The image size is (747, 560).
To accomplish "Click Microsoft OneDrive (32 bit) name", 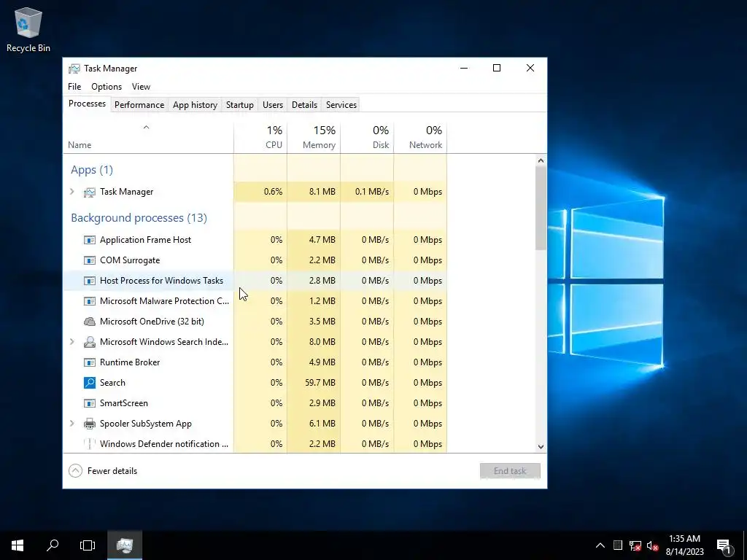I will (152, 322).
